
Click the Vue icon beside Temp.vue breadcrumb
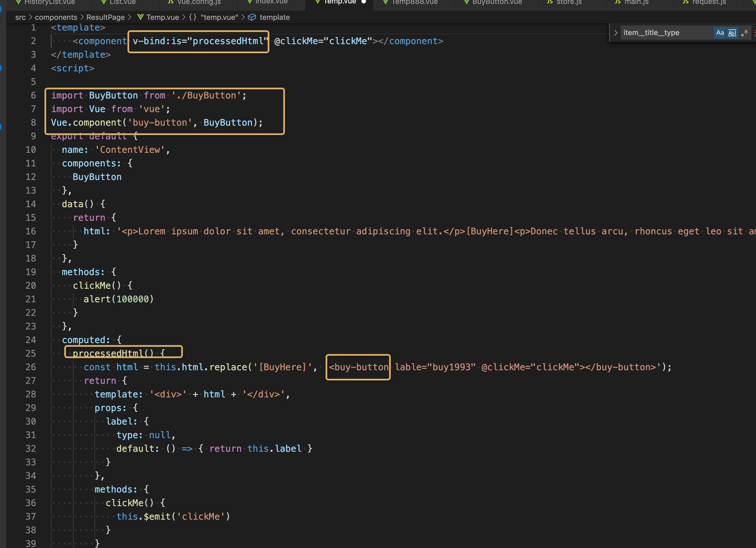click(x=140, y=17)
